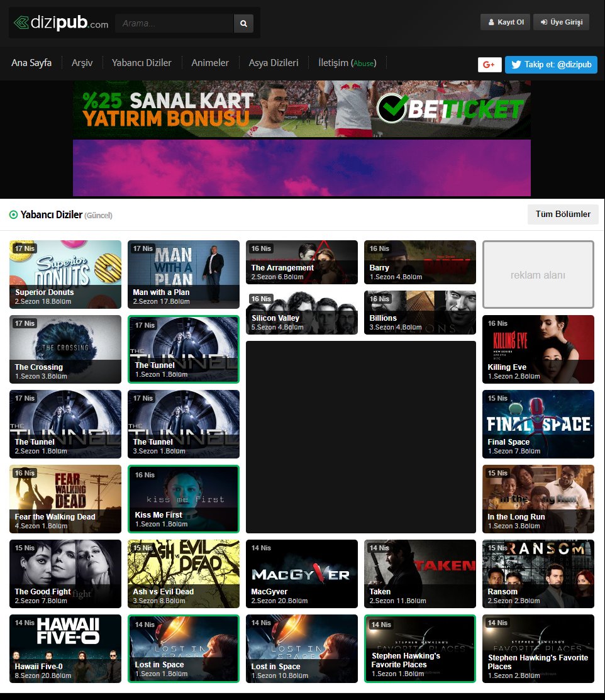This screenshot has height=700, width=605.
Task: Click green circle icon beside Yabancı Diziler
Action: tap(13, 214)
